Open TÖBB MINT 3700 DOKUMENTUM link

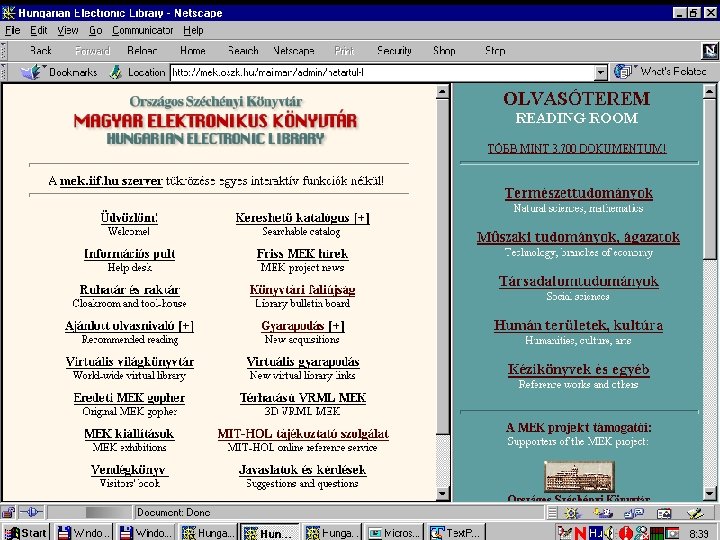point(577,149)
